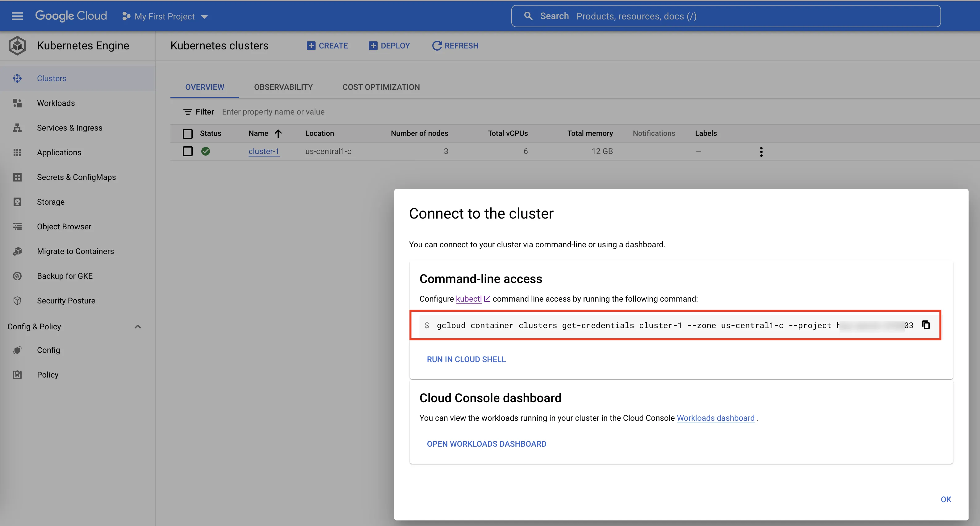Open the external kubectl link icon
The image size is (980, 526).
point(487,299)
